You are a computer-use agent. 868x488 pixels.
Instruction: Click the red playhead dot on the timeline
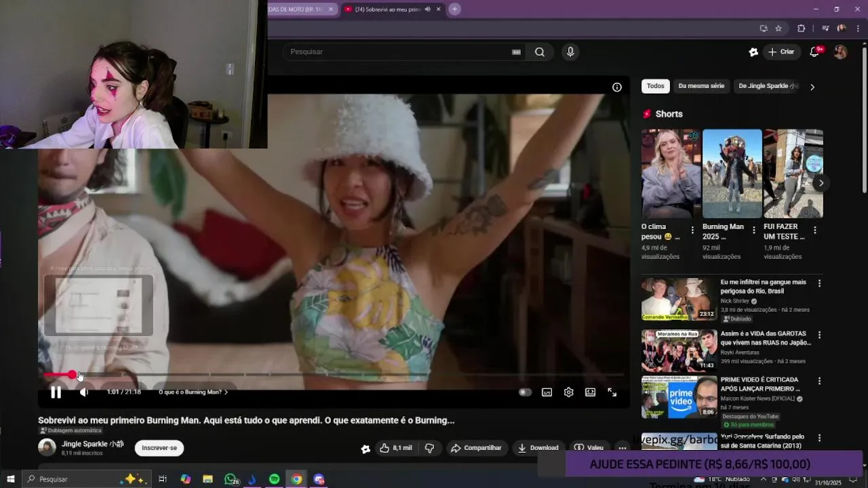coord(72,375)
